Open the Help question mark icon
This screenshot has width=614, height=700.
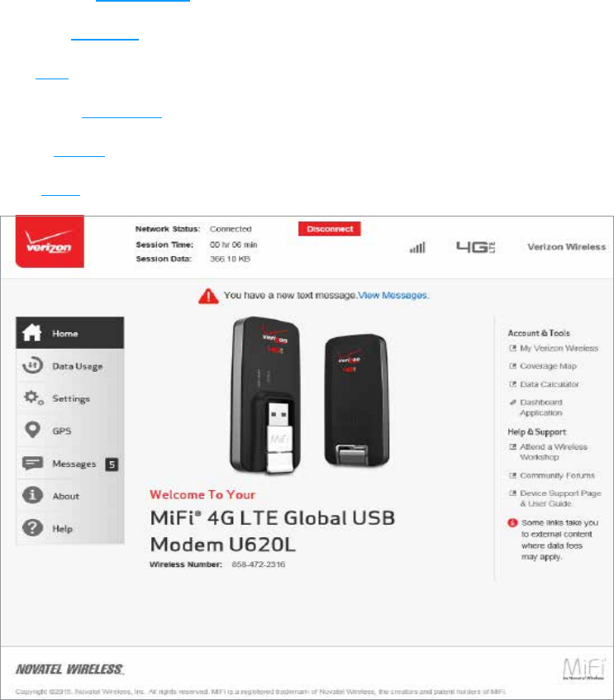(32, 527)
